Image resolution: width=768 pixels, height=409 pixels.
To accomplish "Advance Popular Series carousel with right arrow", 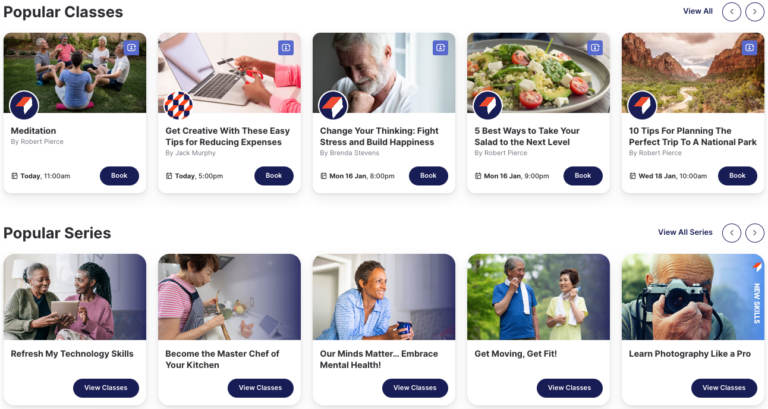I will 755,233.
